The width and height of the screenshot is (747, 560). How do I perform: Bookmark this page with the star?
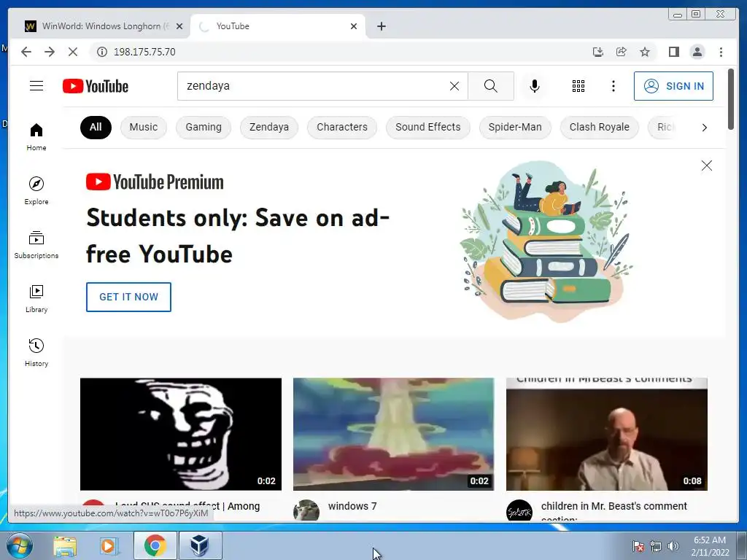point(645,52)
